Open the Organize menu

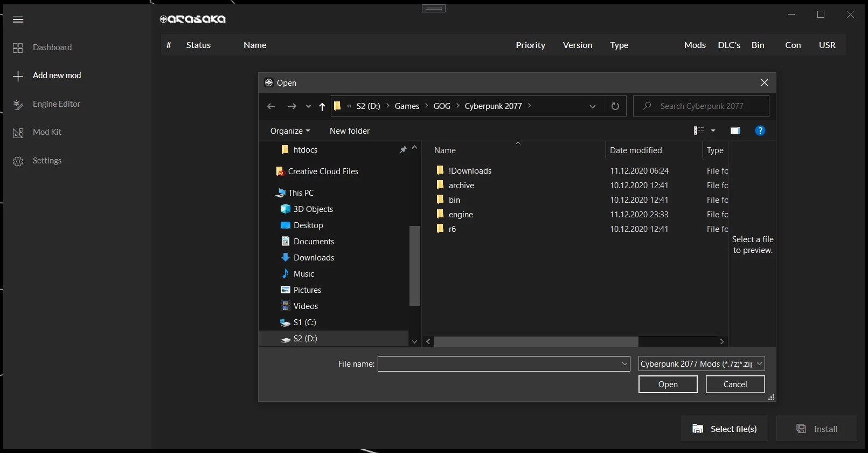[290, 131]
